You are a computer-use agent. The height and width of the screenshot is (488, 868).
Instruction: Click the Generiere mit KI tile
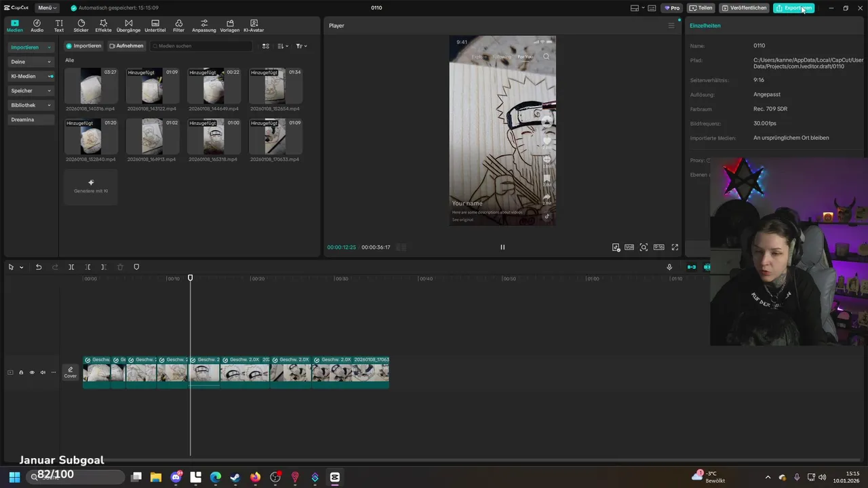click(91, 186)
